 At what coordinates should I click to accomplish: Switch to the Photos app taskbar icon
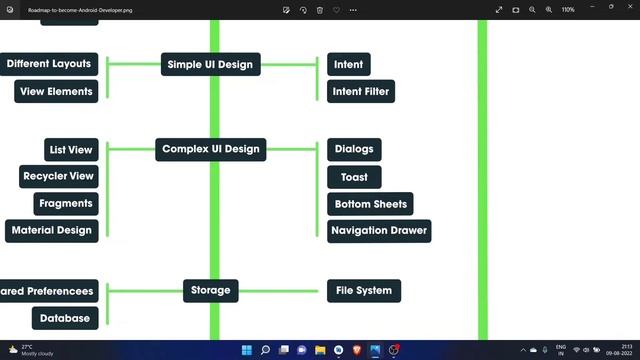click(x=375, y=350)
